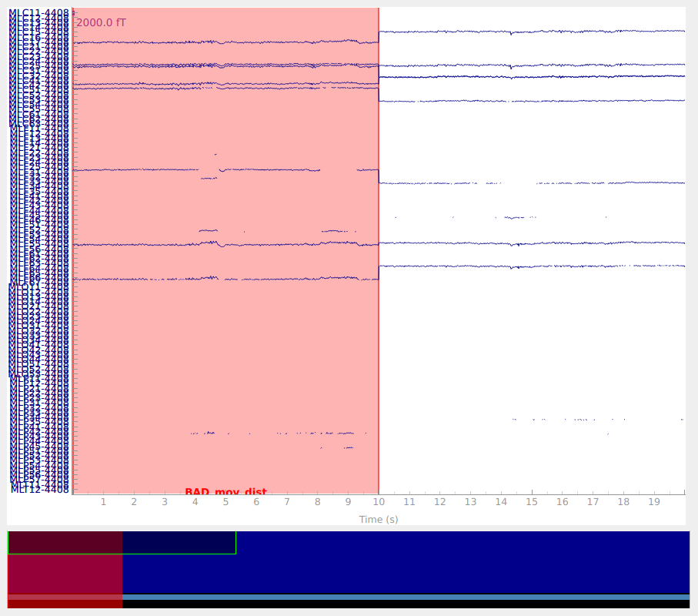Click the right edge of the red annotation

(379, 231)
